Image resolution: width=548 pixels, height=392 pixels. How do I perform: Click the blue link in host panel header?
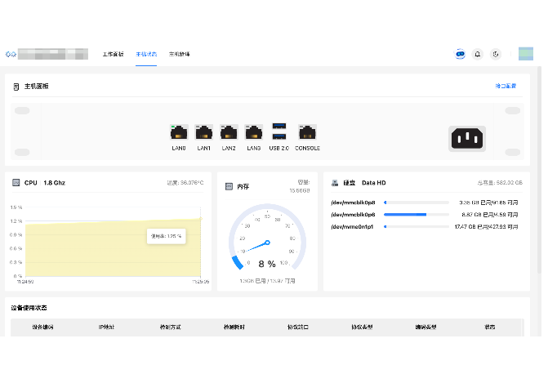506,86
